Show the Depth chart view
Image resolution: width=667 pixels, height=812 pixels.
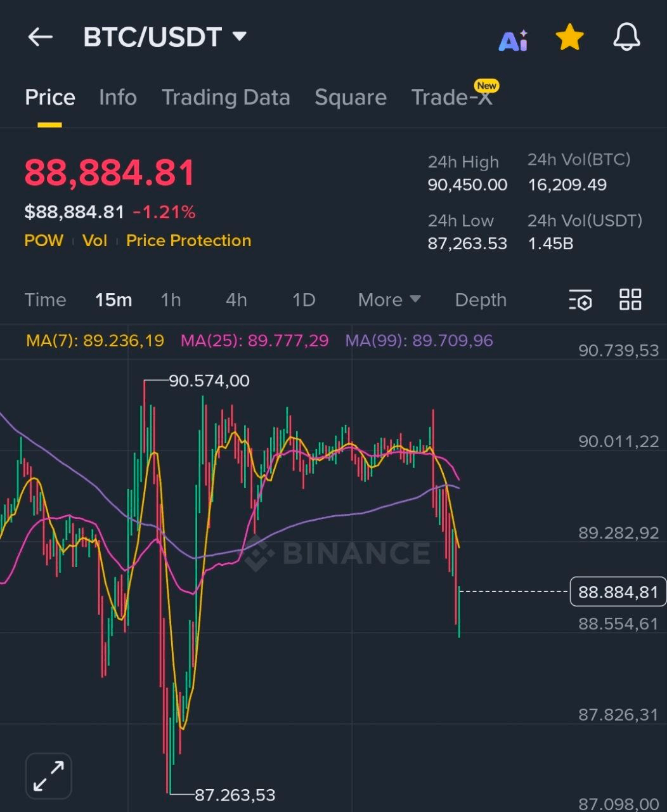(481, 300)
